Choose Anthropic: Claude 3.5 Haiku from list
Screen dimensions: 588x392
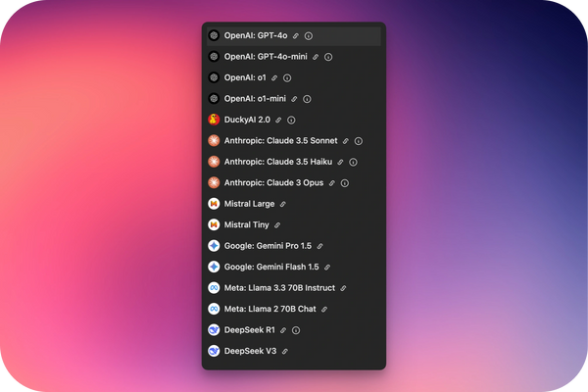pyautogui.click(x=277, y=162)
